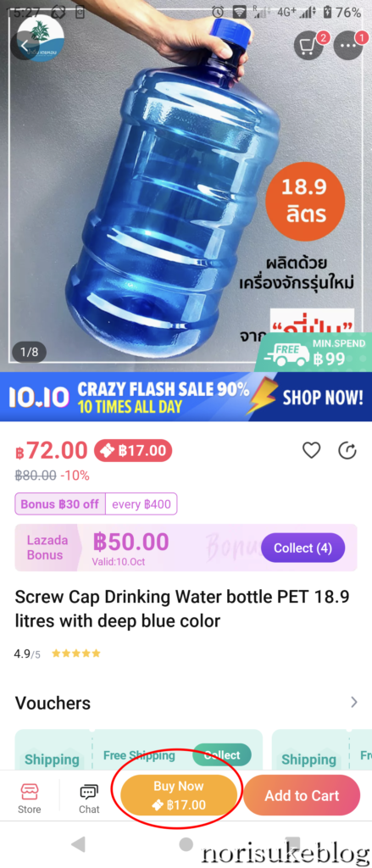Collect the Lazada Bonus voucher
372x868 pixels.
[303, 548]
